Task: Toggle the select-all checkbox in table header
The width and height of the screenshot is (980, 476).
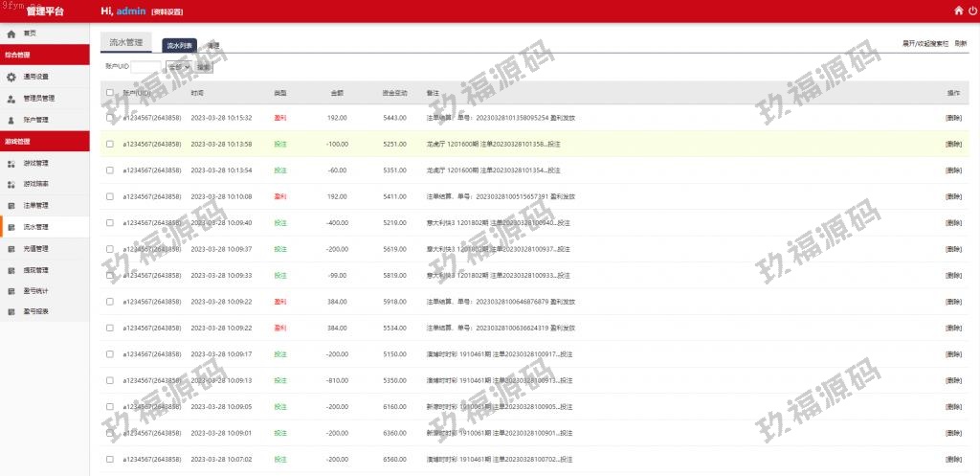Action: click(110, 93)
